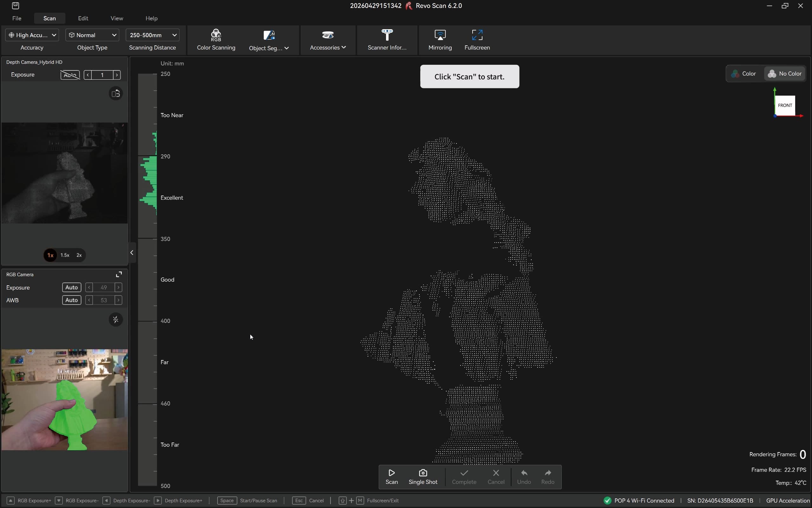
Task: Click the FRONT view orientation cube
Action: (x=785, y=105)
